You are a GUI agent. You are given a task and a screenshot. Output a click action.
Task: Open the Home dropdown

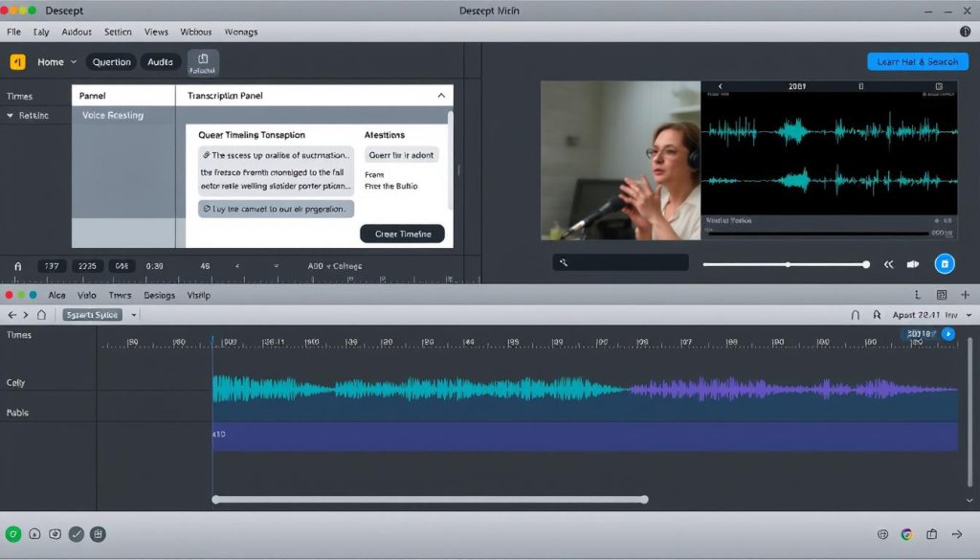point(56,62)
